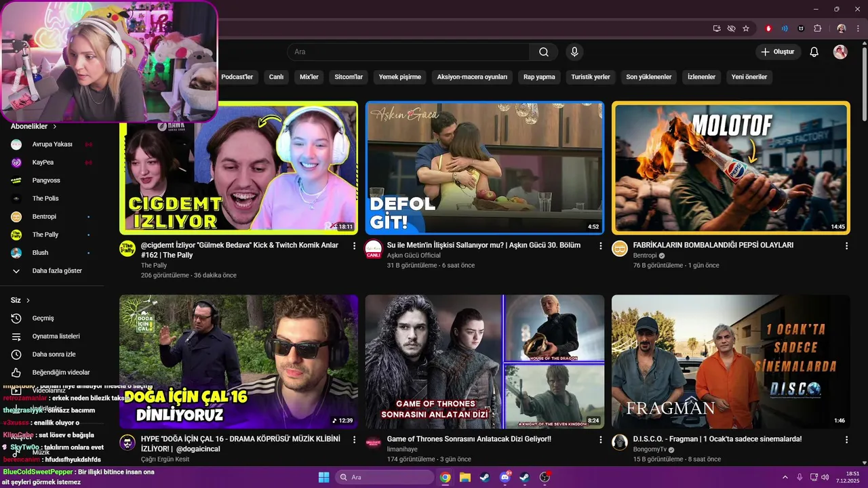Play the CIGDEMT IZLIYOR thumbnail
Image resolution: width=868 pixels, height=488 pixels.
point(239,167)
